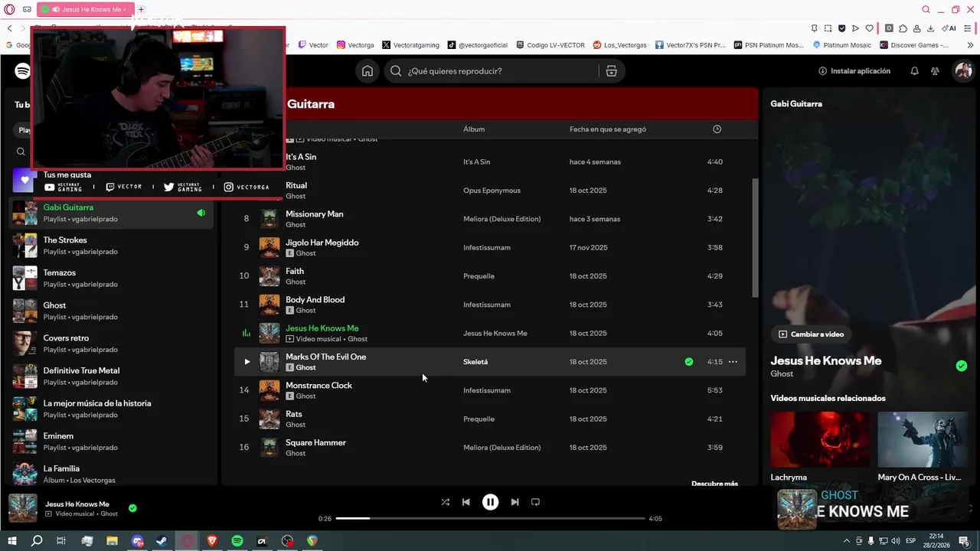Go to Spotify home via house icon
The width and height of the screenshot is (980, 551).
pyautogui.click(x=367, y=71)
